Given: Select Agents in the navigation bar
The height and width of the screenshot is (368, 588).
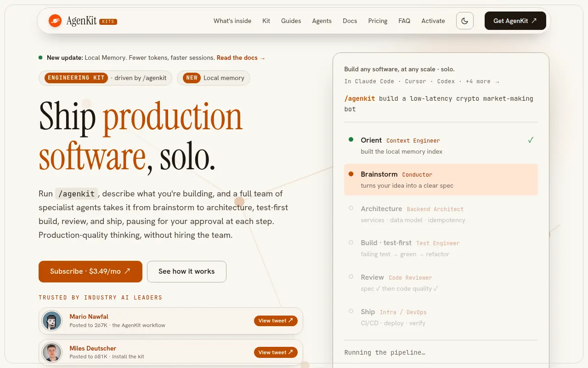Looking at the screenshot, I should point(322,21).
